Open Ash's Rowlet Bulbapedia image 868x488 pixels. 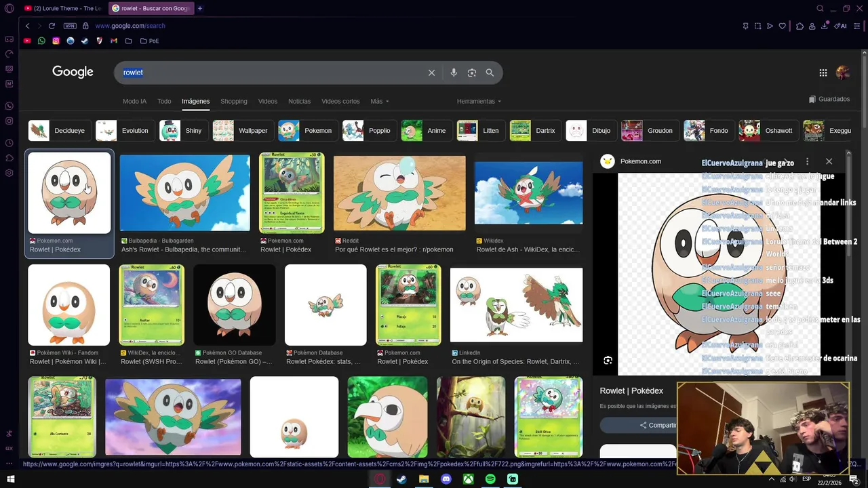coord(184,193)
